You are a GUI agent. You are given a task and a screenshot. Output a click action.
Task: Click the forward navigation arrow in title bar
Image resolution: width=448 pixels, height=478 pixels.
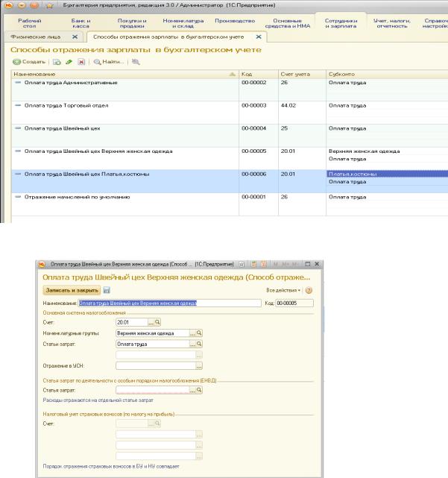34,5
